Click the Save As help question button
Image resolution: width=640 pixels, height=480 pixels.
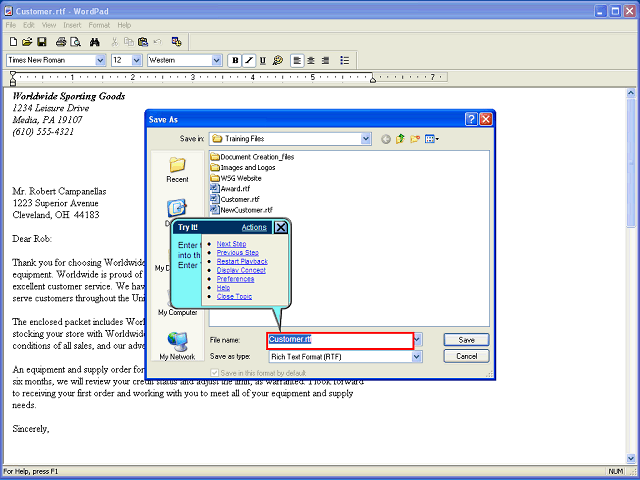pos(471,119)
